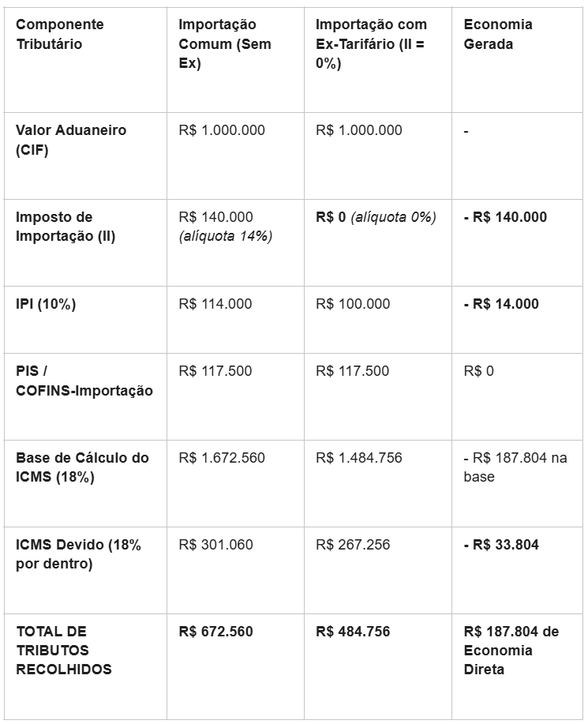Select the 'R$ 0 (alíquota 0%)' cell

point(376,217)
